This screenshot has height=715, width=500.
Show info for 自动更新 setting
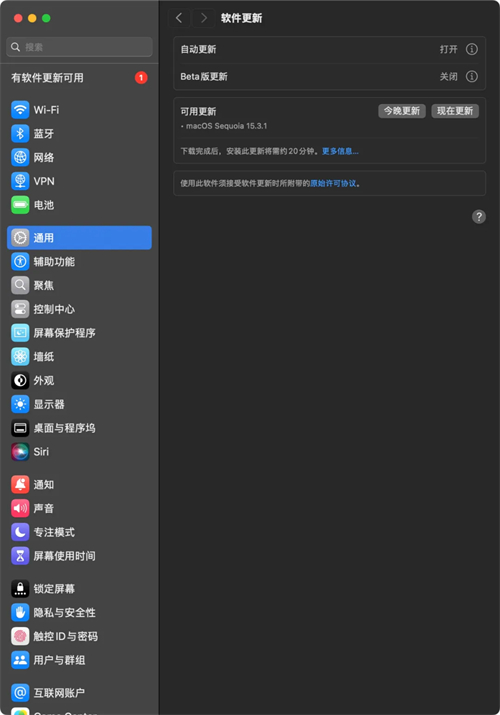(x=472, y=49)
